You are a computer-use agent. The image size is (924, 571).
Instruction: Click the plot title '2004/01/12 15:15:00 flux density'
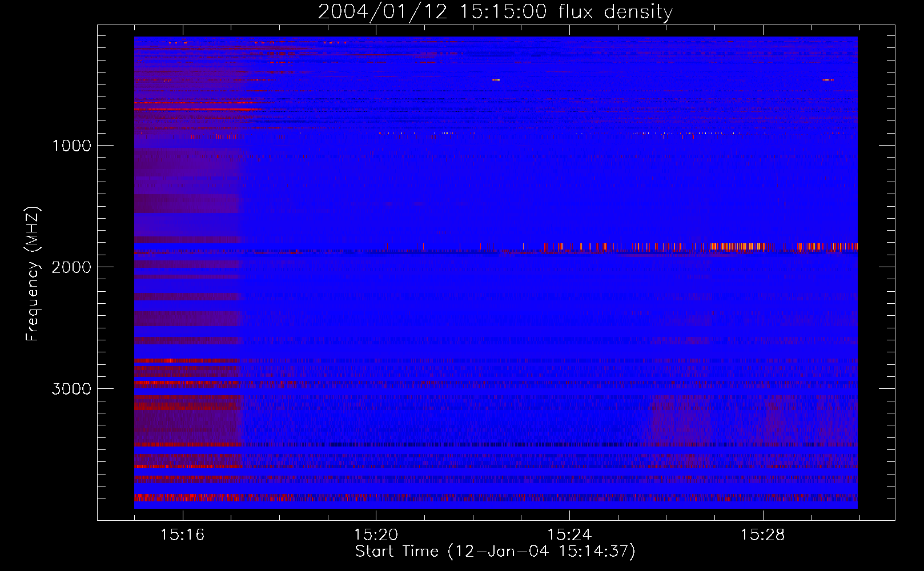pyautogui.click(x=495, y=11)
